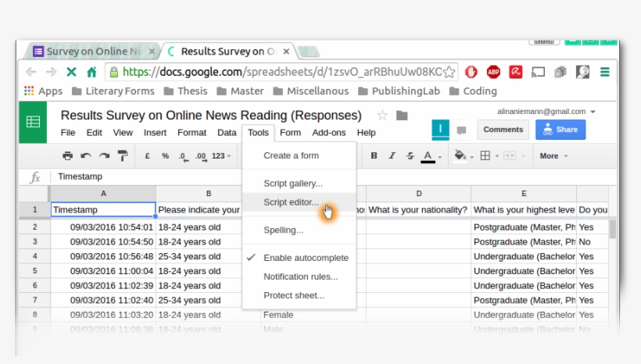Open the Data menu
Screen dimensions: 641x364
pos(227,133)
